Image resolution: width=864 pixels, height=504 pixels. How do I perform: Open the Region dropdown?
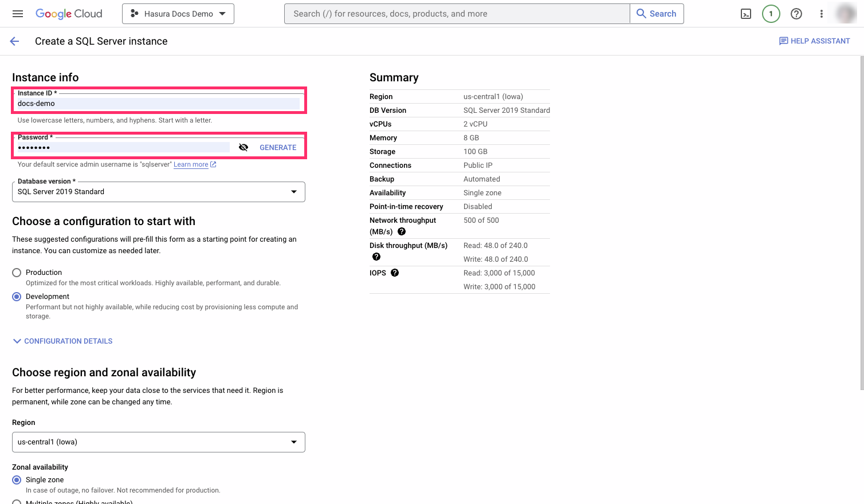pos(159,442)
